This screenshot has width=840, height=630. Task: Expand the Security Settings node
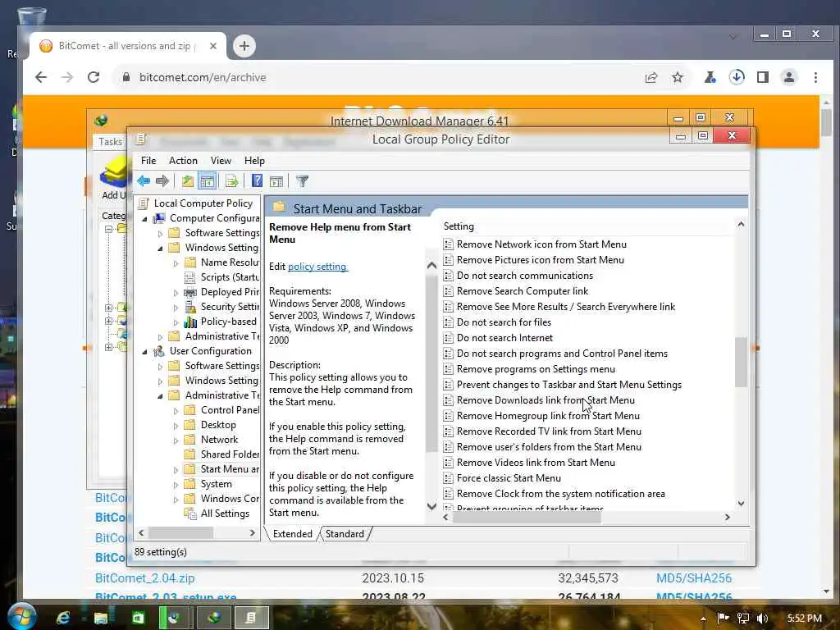pyautogui.click(x=176, y=308)
